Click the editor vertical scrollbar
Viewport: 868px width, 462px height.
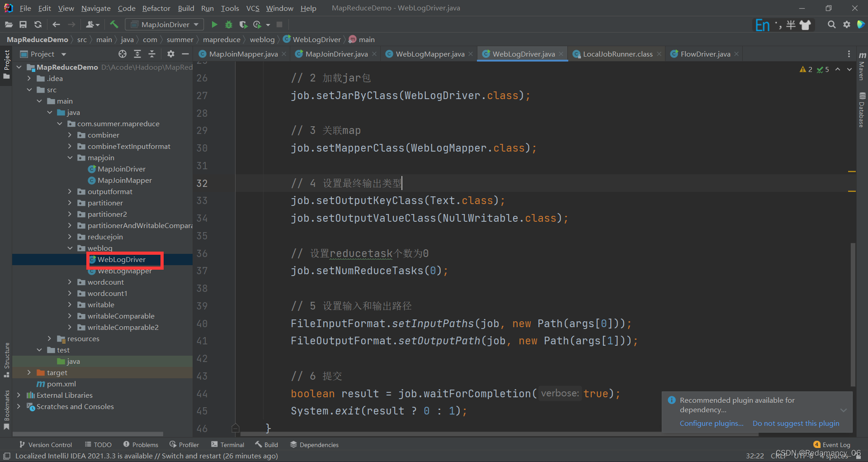coord(853,314)
